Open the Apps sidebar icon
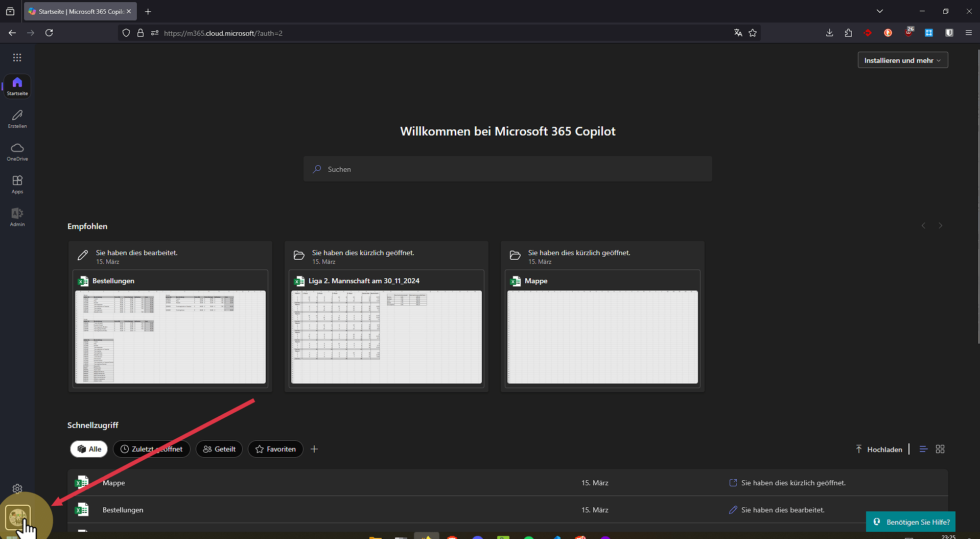This screenshot has height=539, width=980. pyautogui.click(x=17, y=184)
